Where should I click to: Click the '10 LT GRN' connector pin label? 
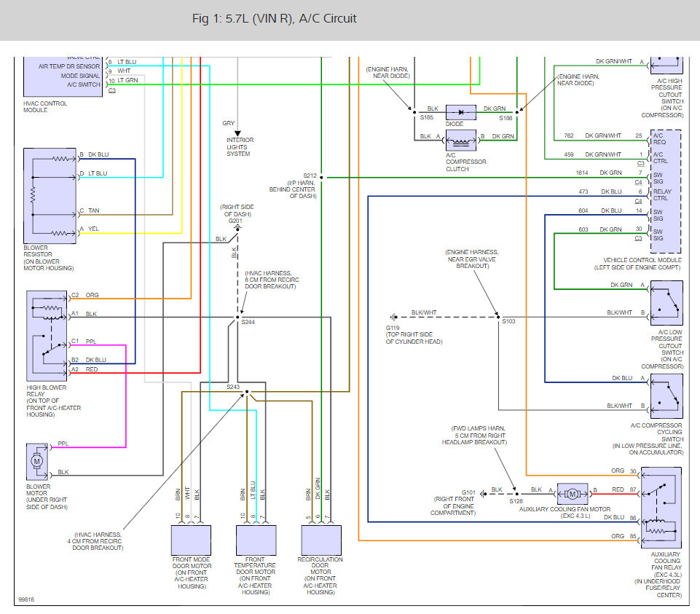click(x=123, y=80)
